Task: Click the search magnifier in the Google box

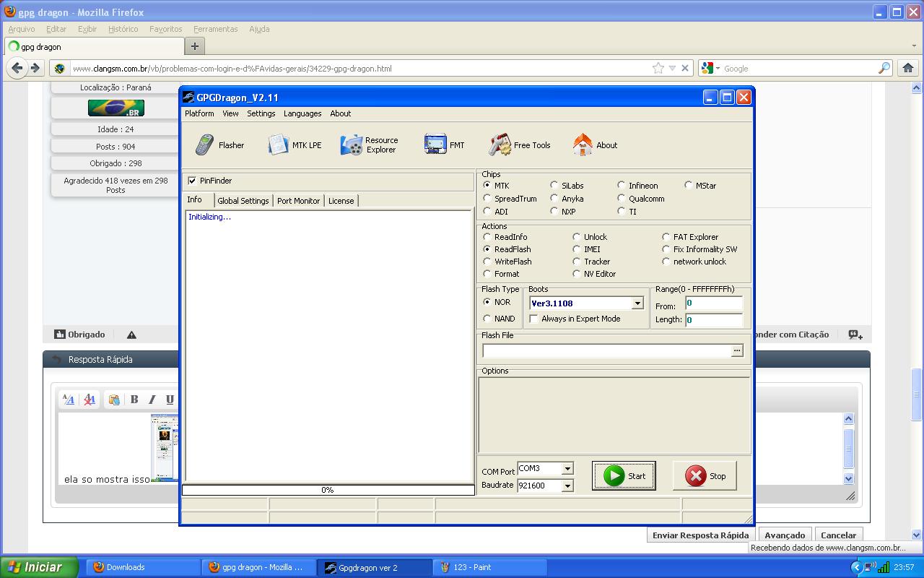Action: (x=884, y=68)
